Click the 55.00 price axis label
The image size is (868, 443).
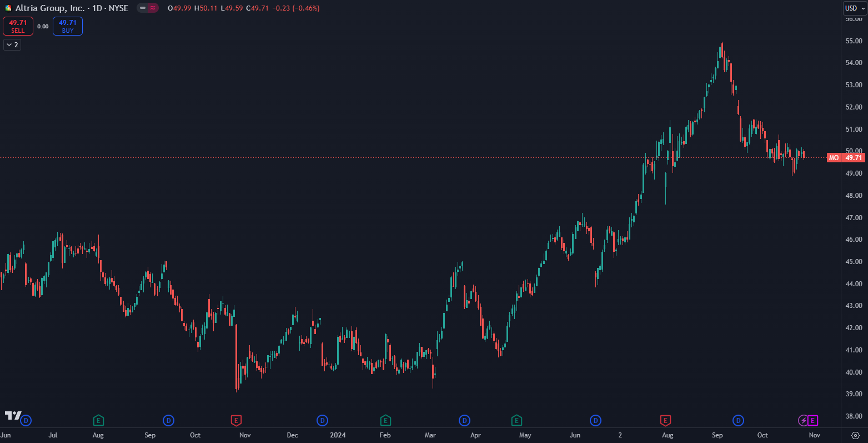click(x=854, y=41)
